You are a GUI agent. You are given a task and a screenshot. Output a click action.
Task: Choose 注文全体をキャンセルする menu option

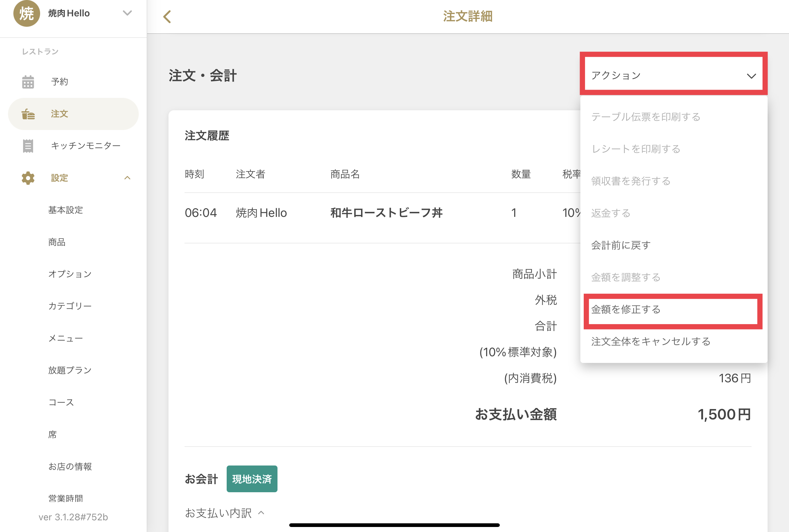(651, 341)
